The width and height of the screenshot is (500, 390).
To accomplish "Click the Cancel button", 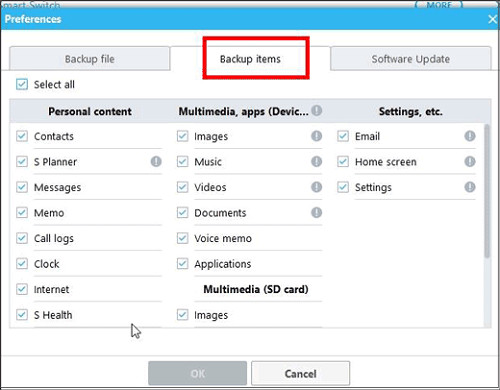I will click(x=300, y=373).
